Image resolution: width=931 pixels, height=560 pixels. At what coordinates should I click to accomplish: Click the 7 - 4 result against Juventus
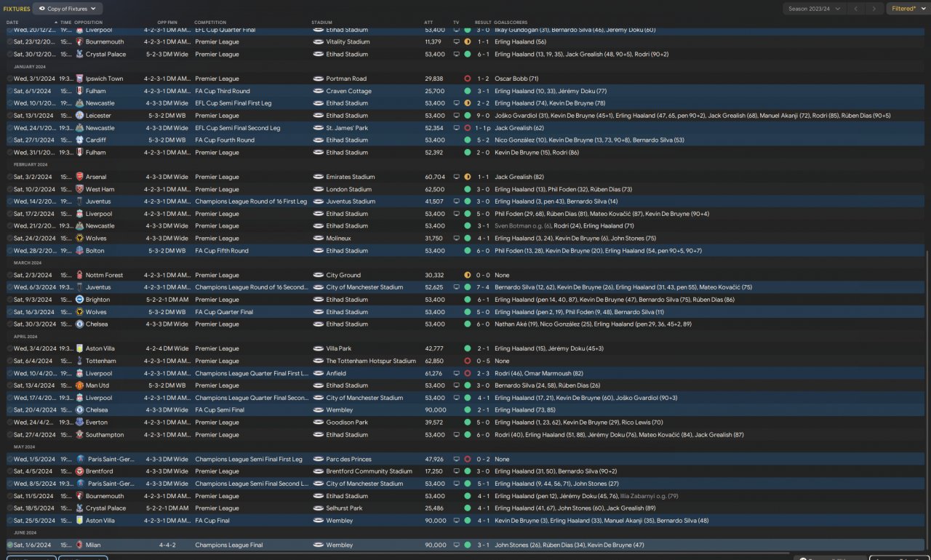tap(483, 287)
